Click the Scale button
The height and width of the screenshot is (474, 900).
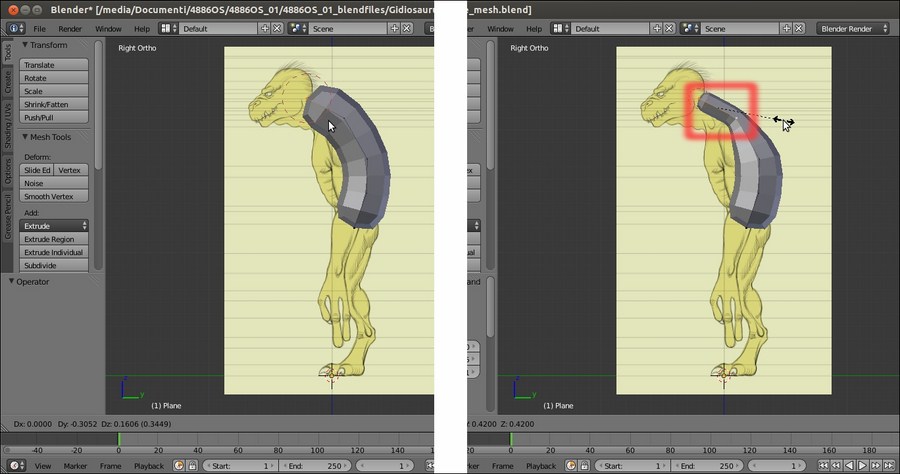(54, 91)
